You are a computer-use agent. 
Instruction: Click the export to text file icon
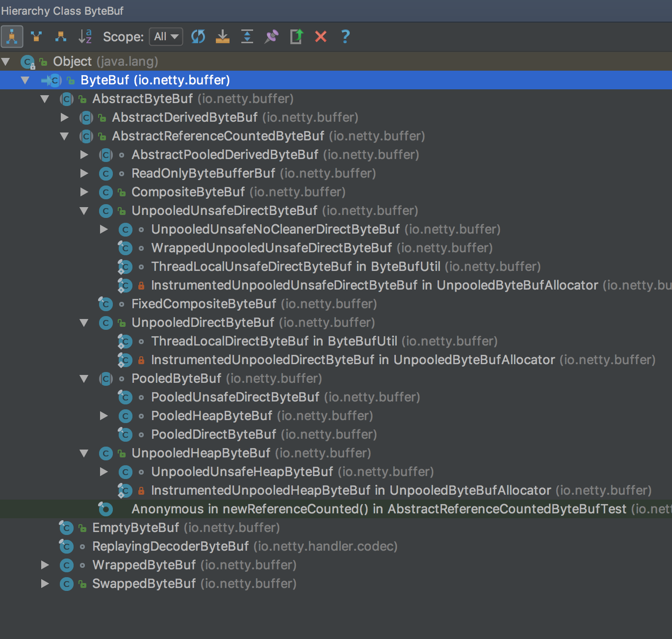click(x=296, y=37)
